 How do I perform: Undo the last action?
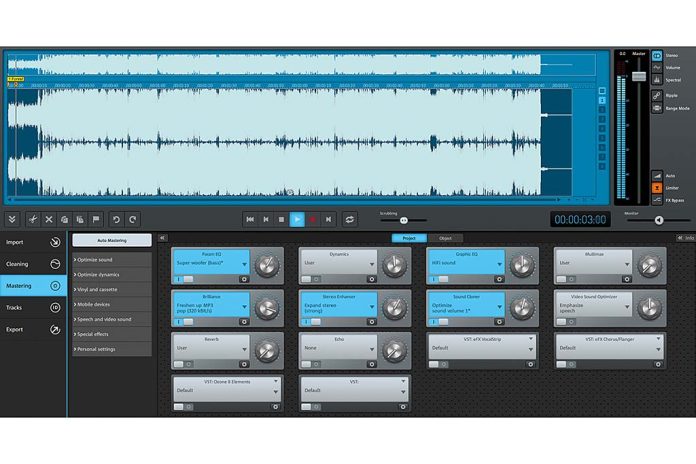(x=116, y=219)
